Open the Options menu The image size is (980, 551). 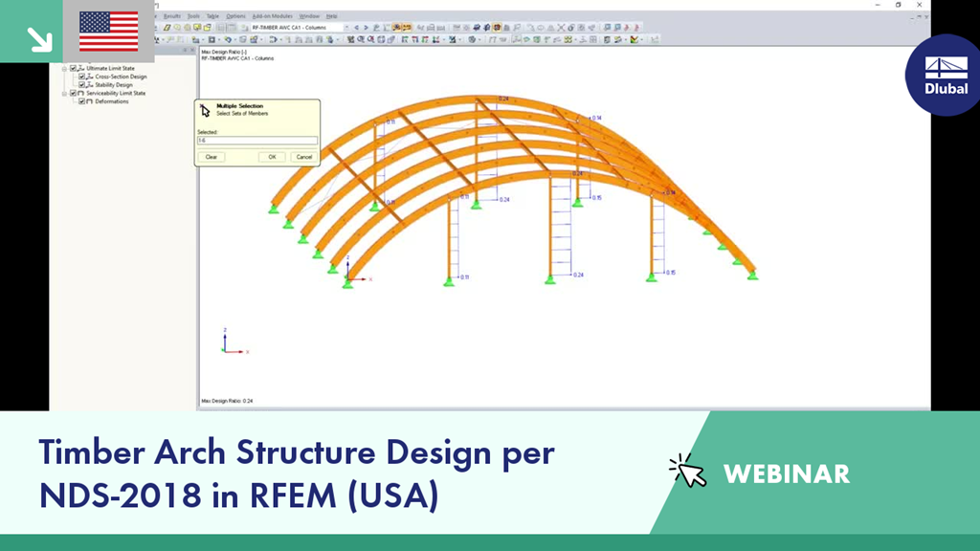235,16
